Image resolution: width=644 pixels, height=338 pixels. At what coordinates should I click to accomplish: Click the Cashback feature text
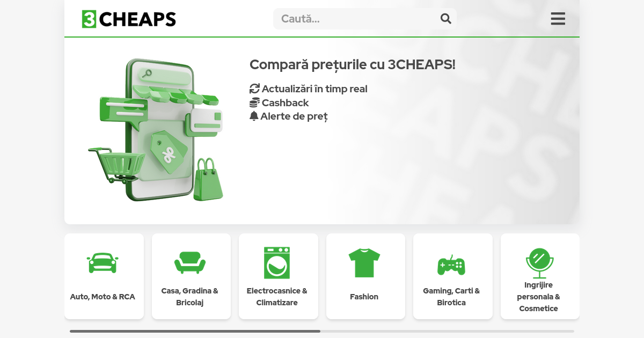[286, 102]
